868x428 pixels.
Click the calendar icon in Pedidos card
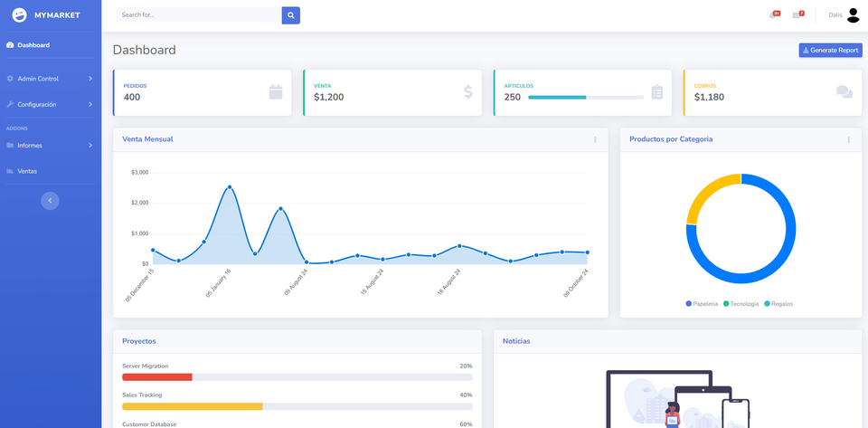tap(276, 92)
